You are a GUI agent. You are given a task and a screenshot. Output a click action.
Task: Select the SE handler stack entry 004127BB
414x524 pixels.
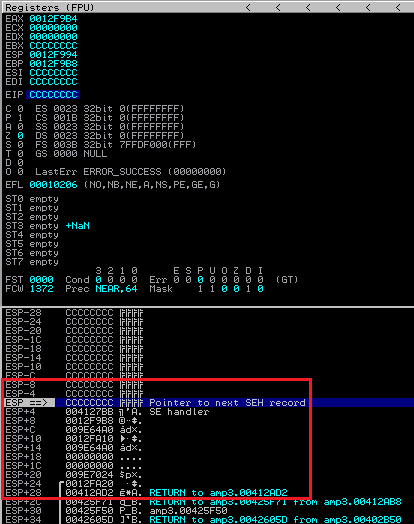[x=89, y=412]
